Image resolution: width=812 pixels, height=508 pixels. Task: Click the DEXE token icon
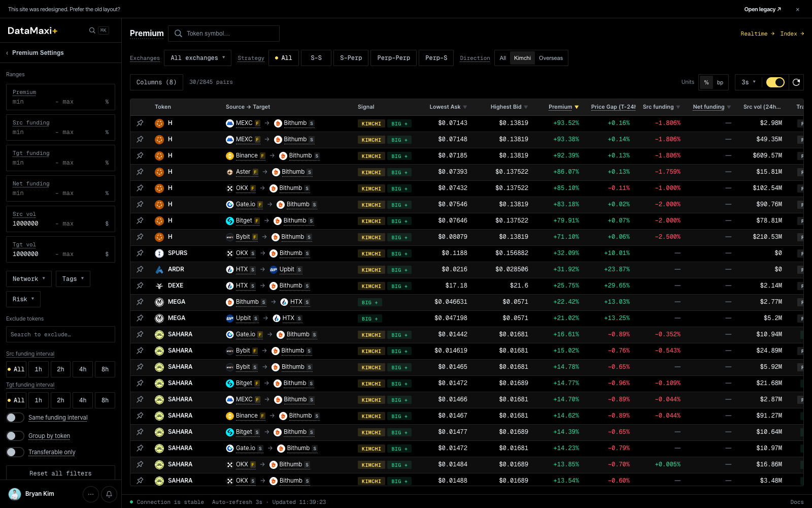click(x=159, y=285)
